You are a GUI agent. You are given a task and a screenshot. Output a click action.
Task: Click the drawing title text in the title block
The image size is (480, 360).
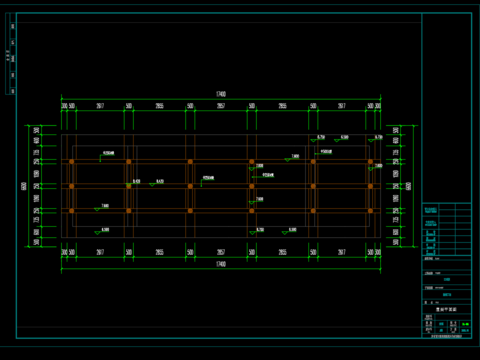(447, 309)
